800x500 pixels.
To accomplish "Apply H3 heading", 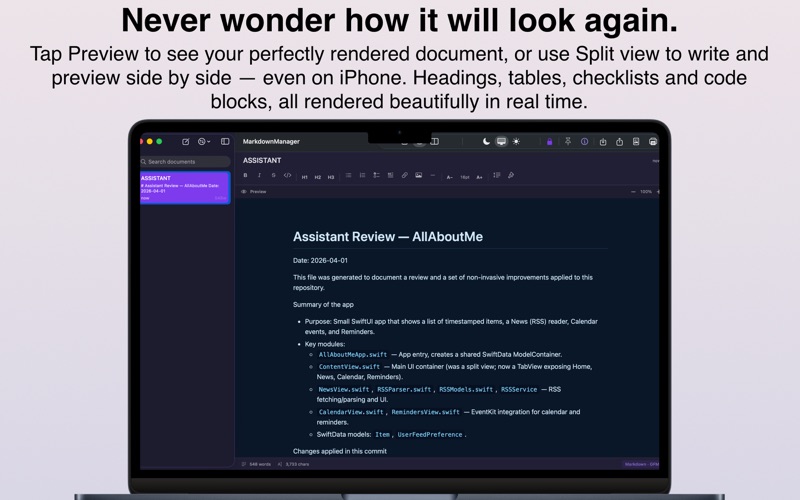I will point(331,177).
